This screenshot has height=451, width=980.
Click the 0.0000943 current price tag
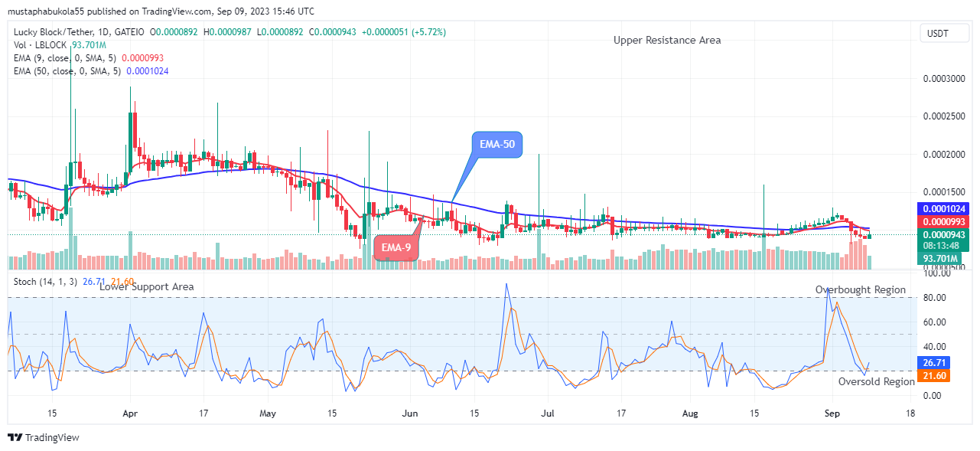[x=943, y=234]
